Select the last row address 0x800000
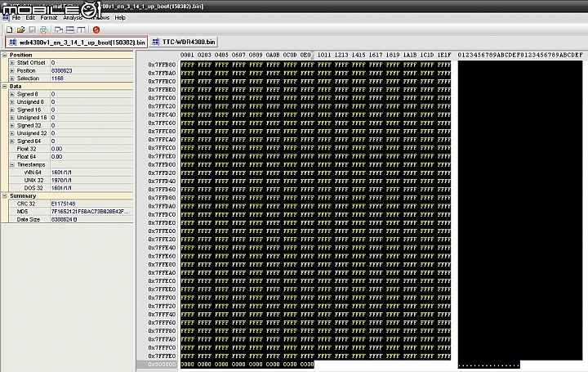This screenshot has height=372, width=588. point(162,364)
